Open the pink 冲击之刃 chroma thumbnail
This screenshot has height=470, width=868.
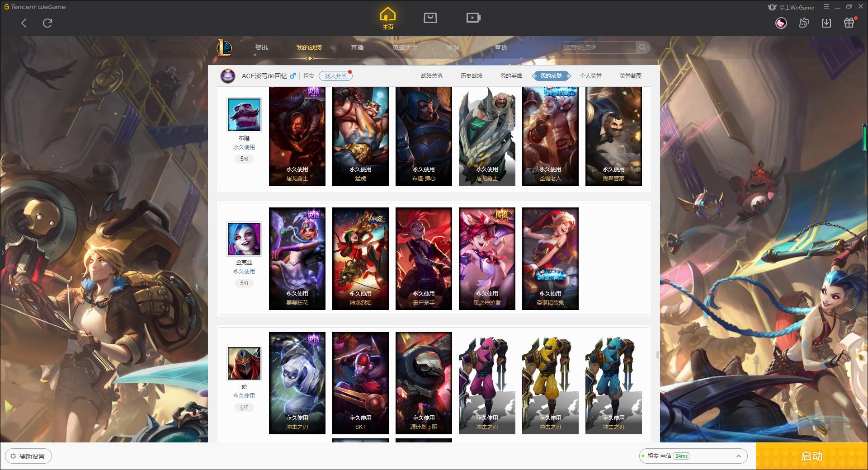487,383
